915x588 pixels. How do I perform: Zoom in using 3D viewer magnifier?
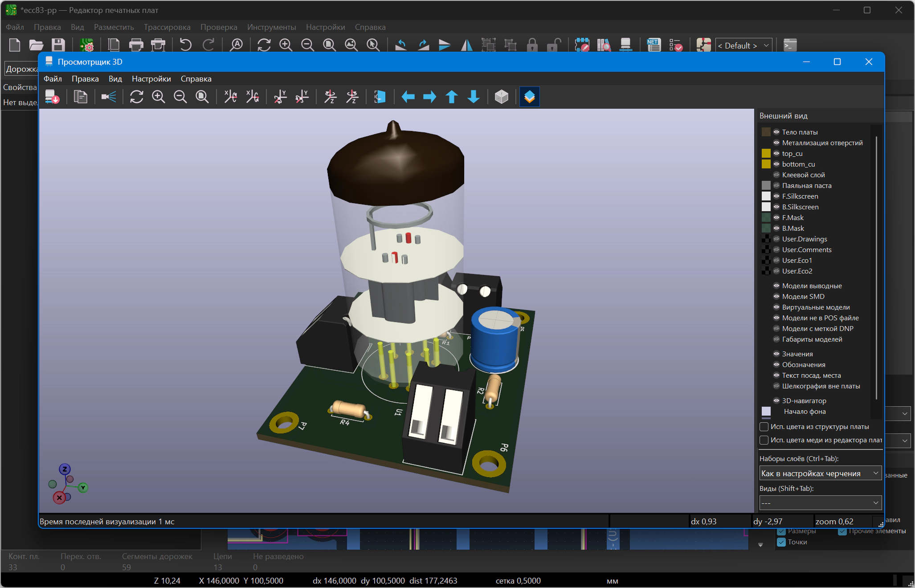[159, 97]
